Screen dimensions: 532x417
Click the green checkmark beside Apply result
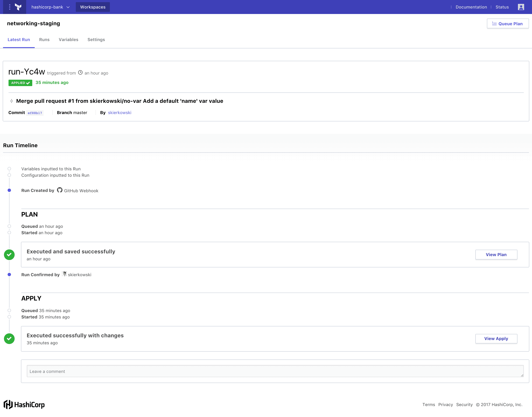point(9,338)
